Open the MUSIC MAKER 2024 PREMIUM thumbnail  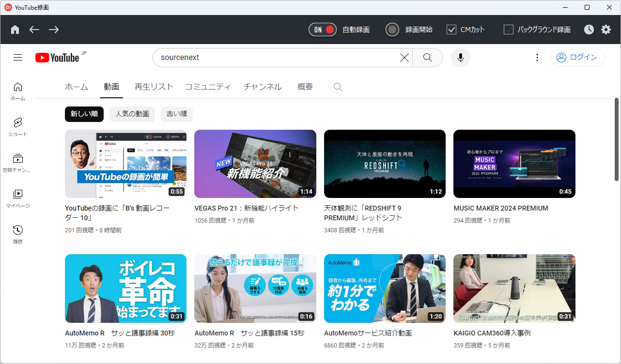coord(514,164)
